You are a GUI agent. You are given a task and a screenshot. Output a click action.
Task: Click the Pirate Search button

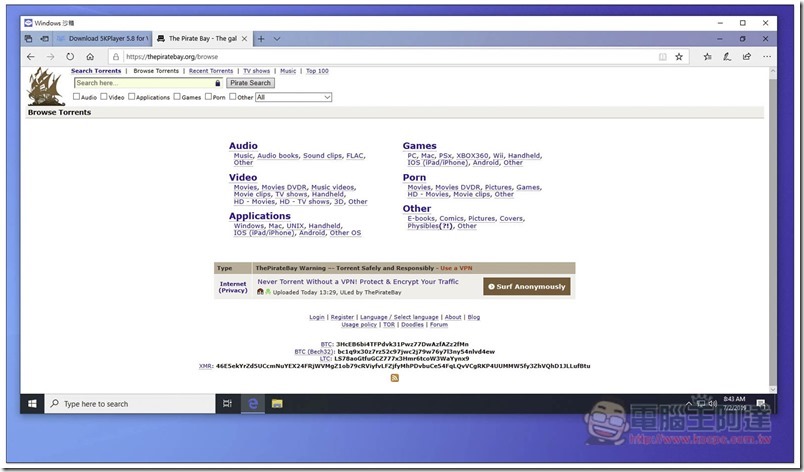pos(250,83)
